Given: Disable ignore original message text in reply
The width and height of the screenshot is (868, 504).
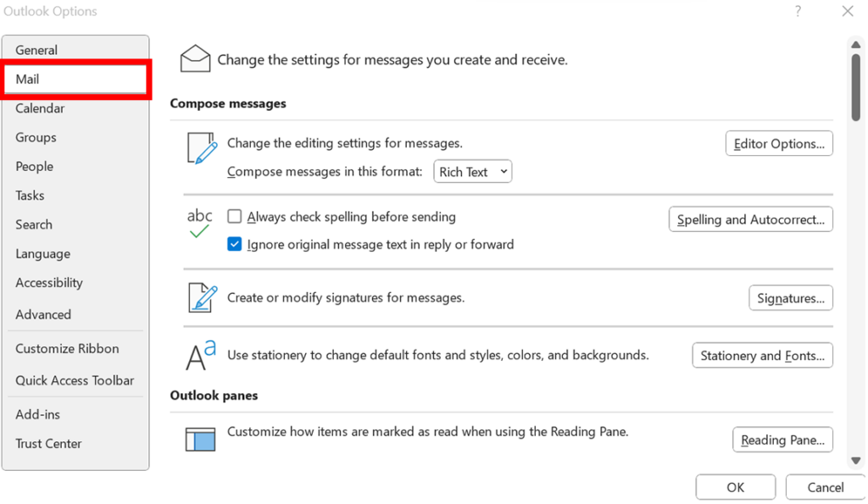Looking at the screenshot, I should (x=234, y=244).
